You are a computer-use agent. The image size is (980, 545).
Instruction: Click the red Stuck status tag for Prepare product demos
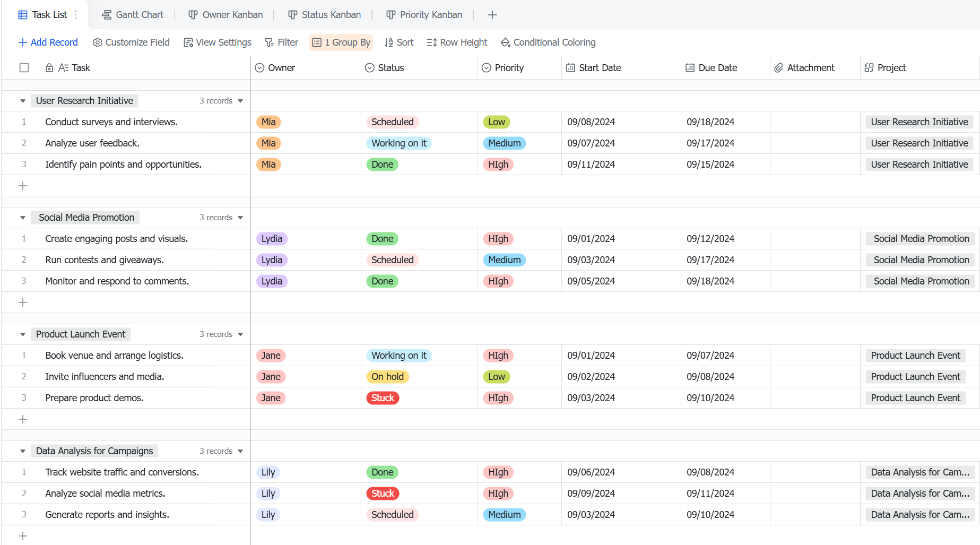pyautogui.click(x=383, y=398)
